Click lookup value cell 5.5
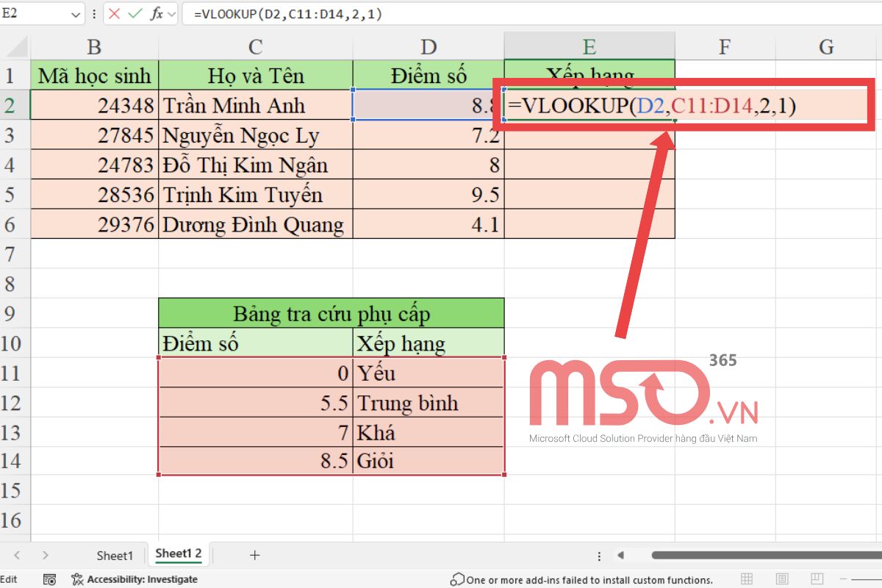882x588 pixels. [x=256, y=403]
